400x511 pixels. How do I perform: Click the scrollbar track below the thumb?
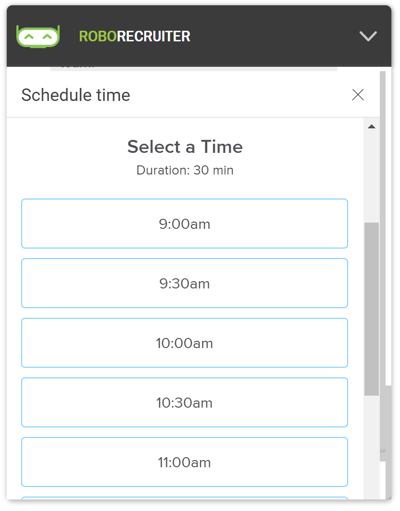pyautogui.click(x=371, y=447)
